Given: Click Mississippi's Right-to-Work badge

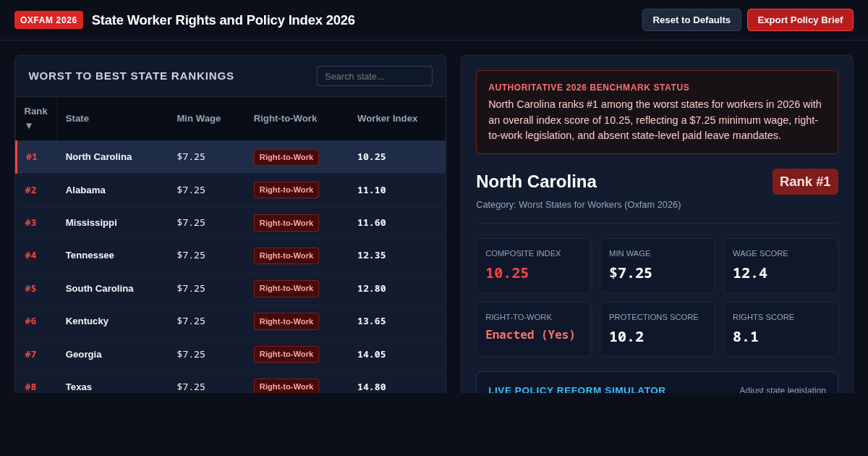Looking at the screenshot, I should (x=286, y=223).
